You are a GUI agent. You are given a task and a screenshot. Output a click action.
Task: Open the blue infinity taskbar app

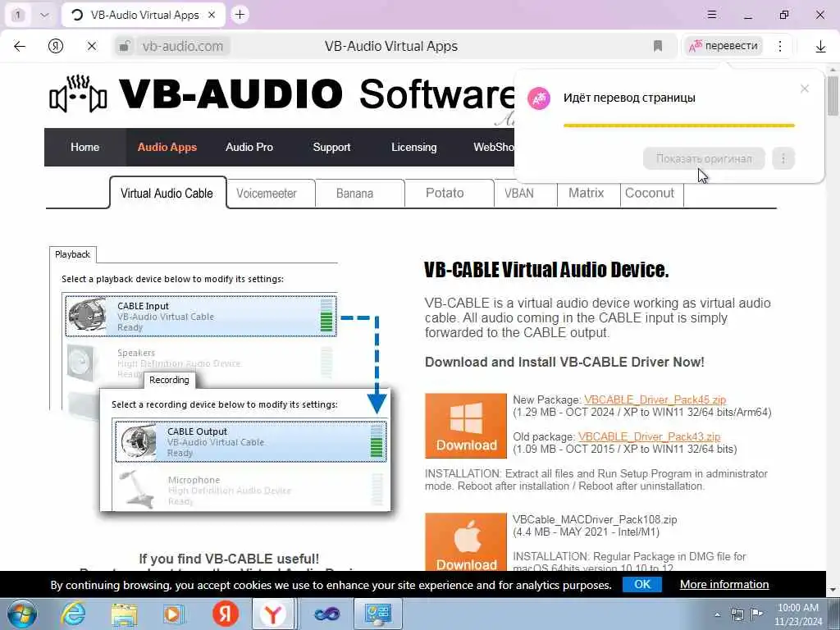[x=326, y=614]
